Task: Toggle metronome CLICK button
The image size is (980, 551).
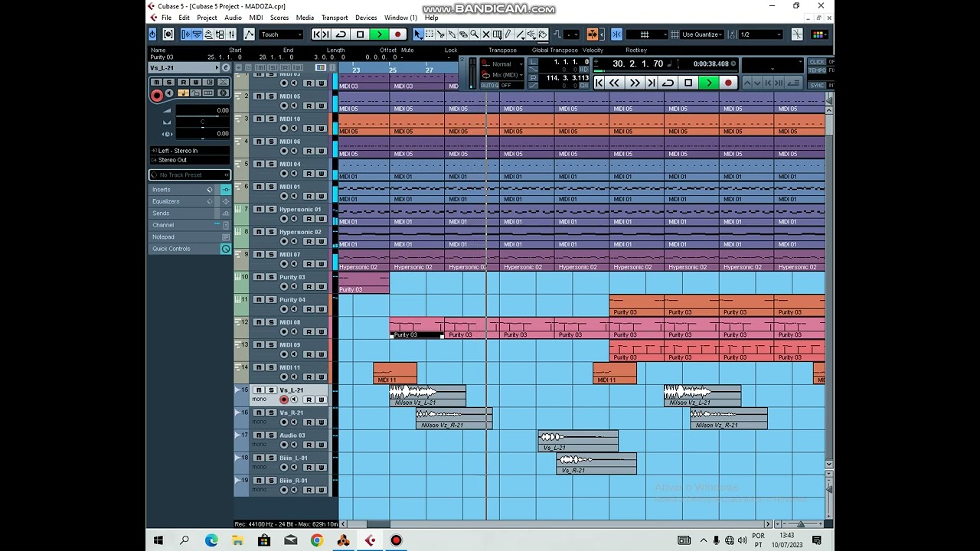Action: (x=817, y=62)
